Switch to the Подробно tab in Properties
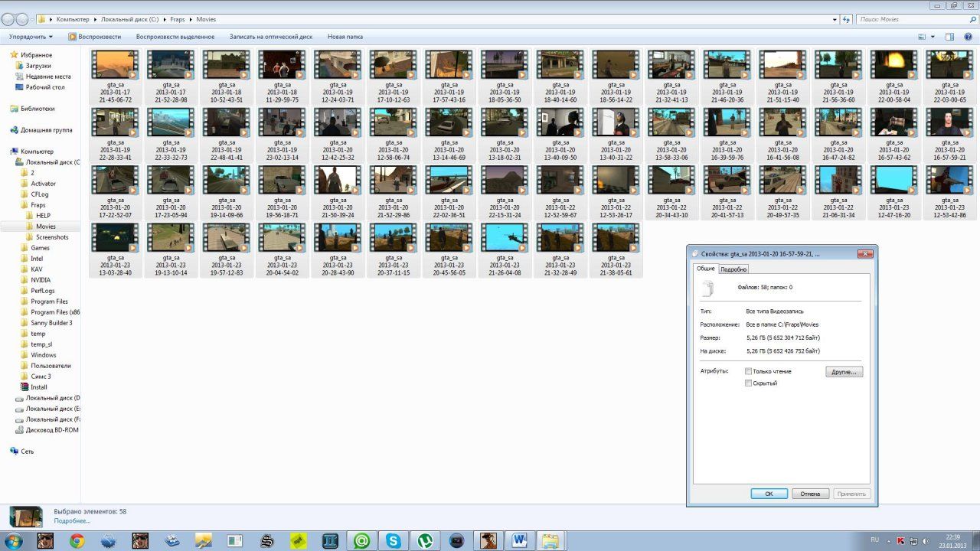Viewport: 980px width, 551px height. point(733,269)
